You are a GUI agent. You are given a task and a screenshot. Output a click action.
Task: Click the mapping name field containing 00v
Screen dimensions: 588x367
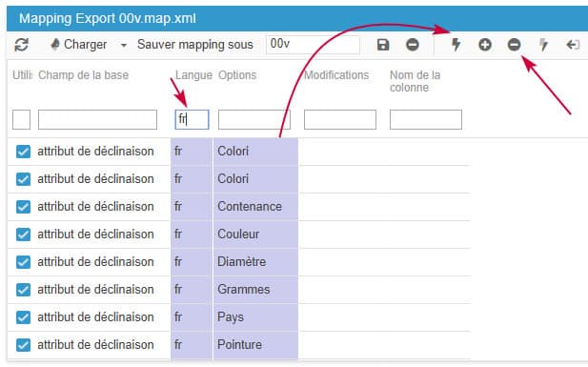pos(313,45)
